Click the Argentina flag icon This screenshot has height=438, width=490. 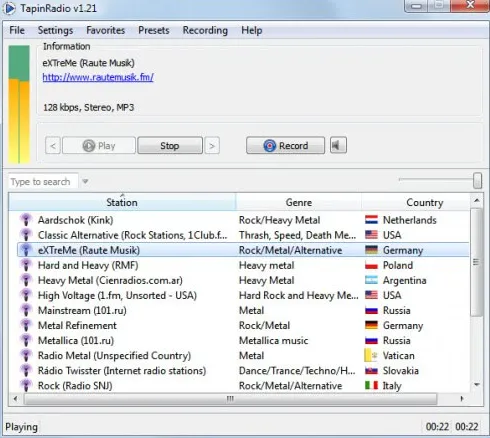[x=371, y=280]
